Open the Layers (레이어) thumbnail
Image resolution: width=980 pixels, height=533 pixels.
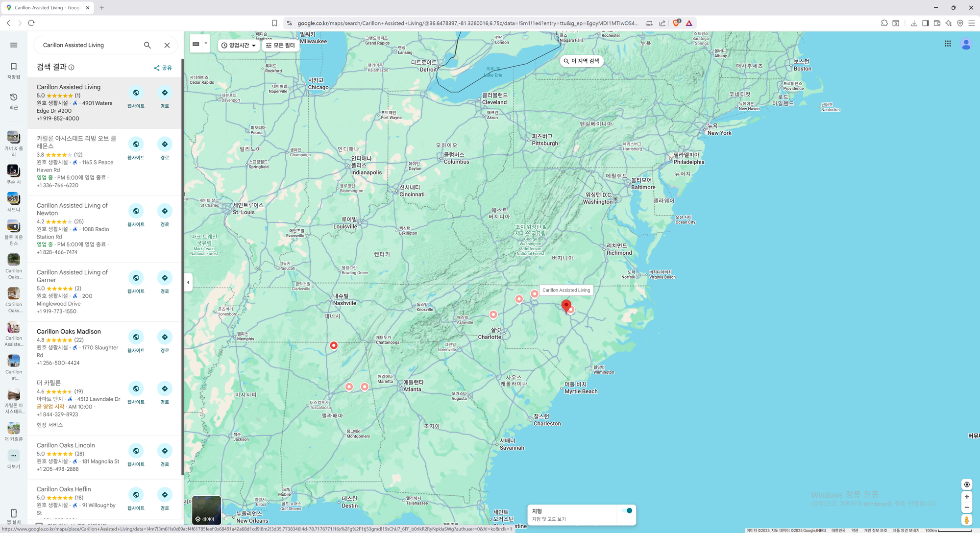pyautogui.click(x=206, y=509)
